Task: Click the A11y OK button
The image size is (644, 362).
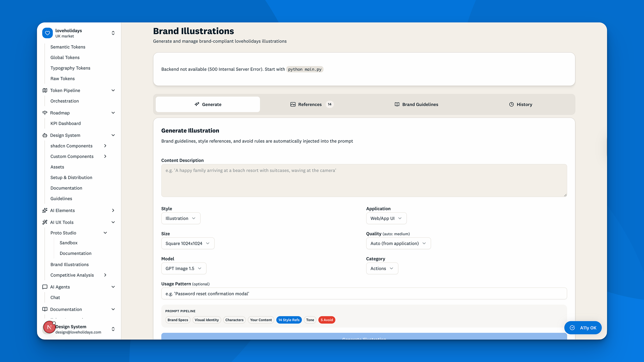Action: [583, 328]
